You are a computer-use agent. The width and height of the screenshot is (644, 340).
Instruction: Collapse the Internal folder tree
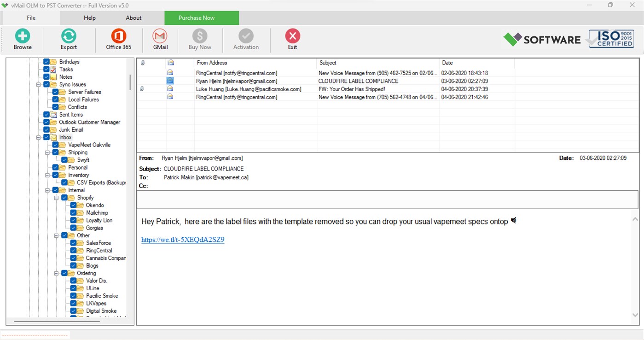[47, 190]
